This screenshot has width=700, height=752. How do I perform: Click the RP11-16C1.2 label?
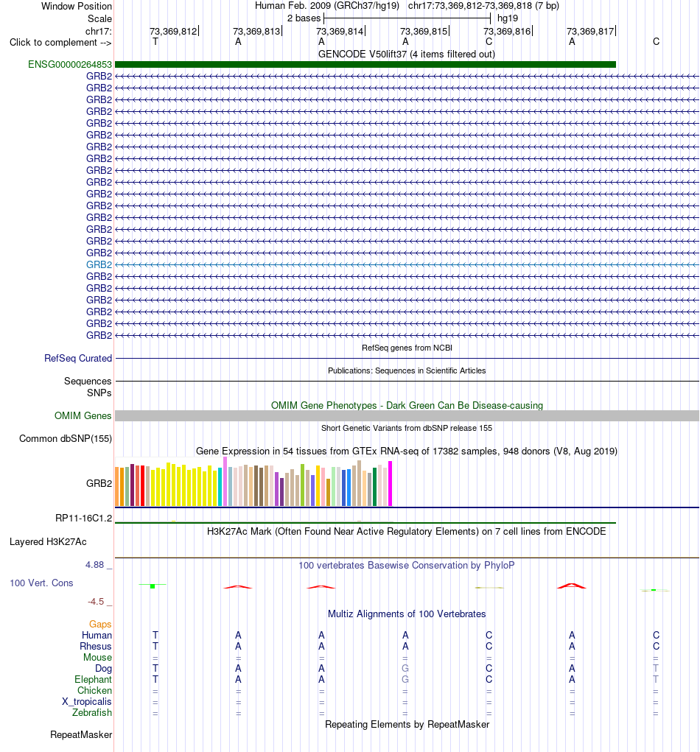(83, 519)
